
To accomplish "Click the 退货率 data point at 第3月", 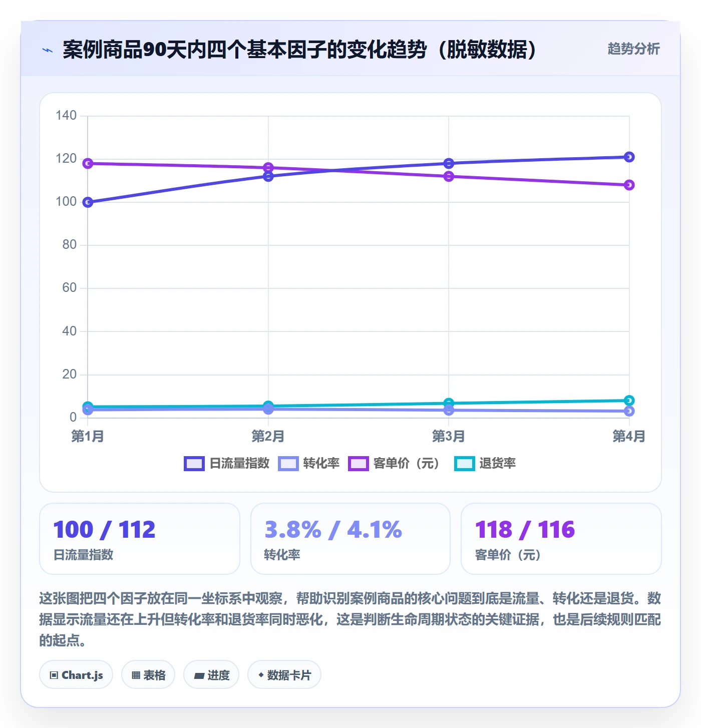I will pos(449,403).
